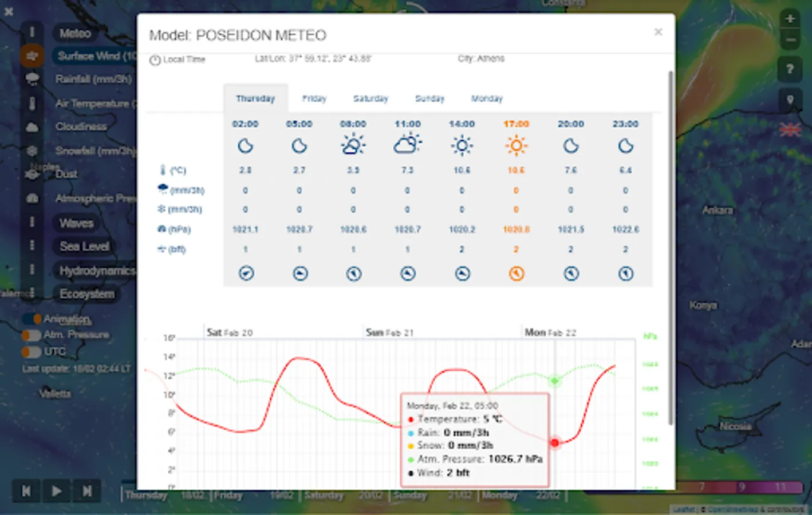Viewport: 812px width, 515px height.
Task: Toggle the Atm. Pressure switch
Action: click(x=31, y=335)
